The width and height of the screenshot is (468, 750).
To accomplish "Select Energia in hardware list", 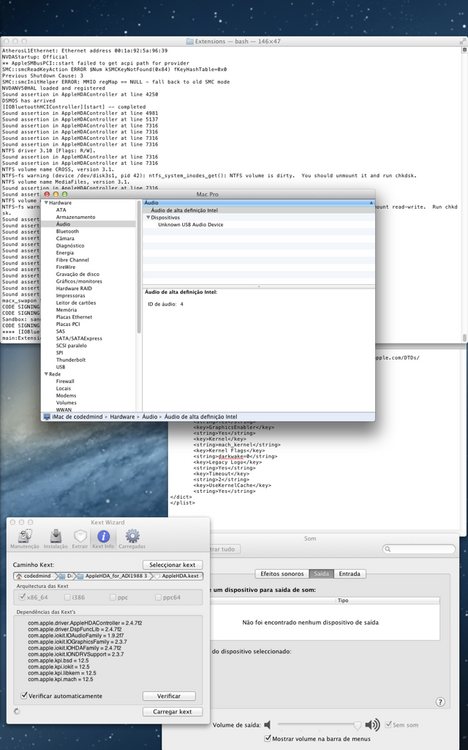I will tap(65, 253).
